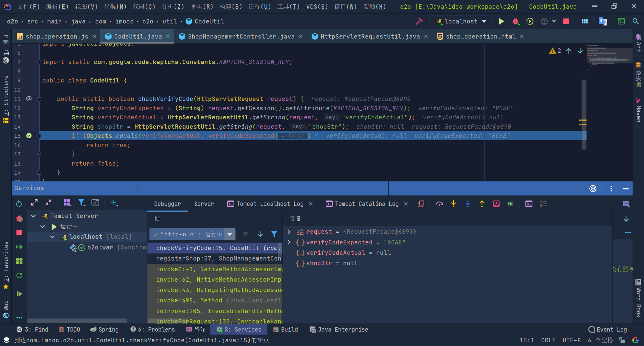Screen dimensions: 644x346
Task: Open the translate plugin icon
Action: pos(603,21)
